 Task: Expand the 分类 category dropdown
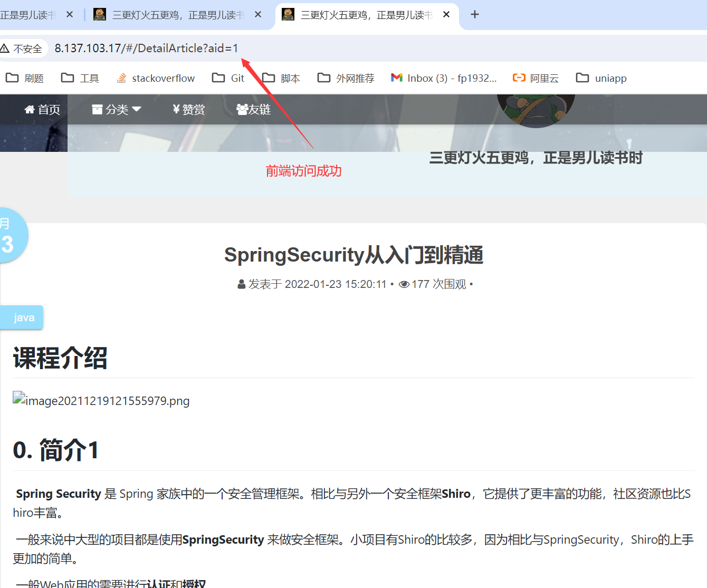pos(117,109)
